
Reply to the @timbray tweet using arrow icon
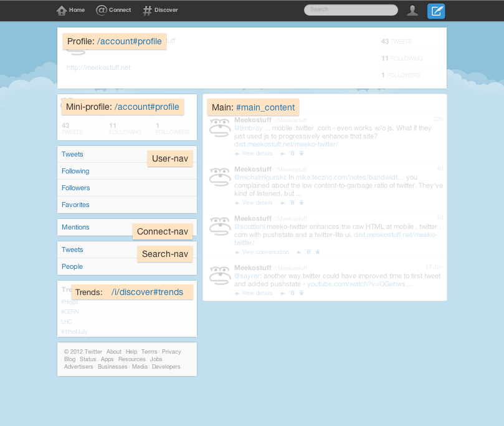[283, 153]
